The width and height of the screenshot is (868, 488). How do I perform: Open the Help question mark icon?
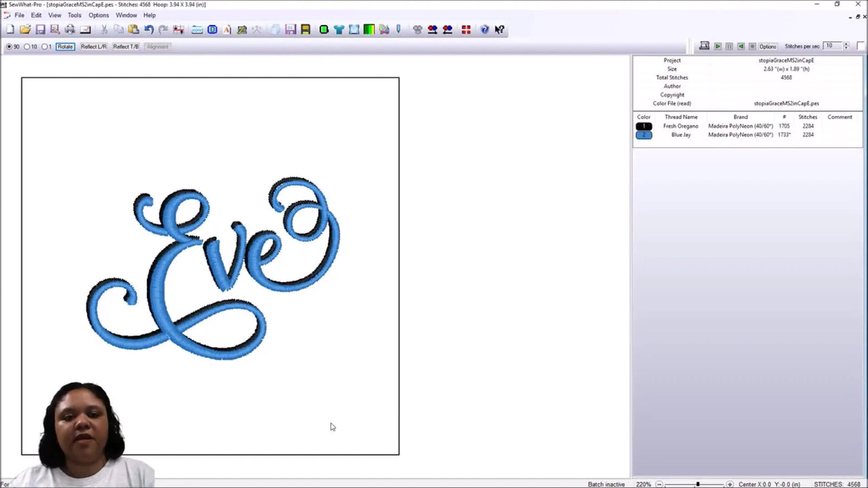(484, 29)
